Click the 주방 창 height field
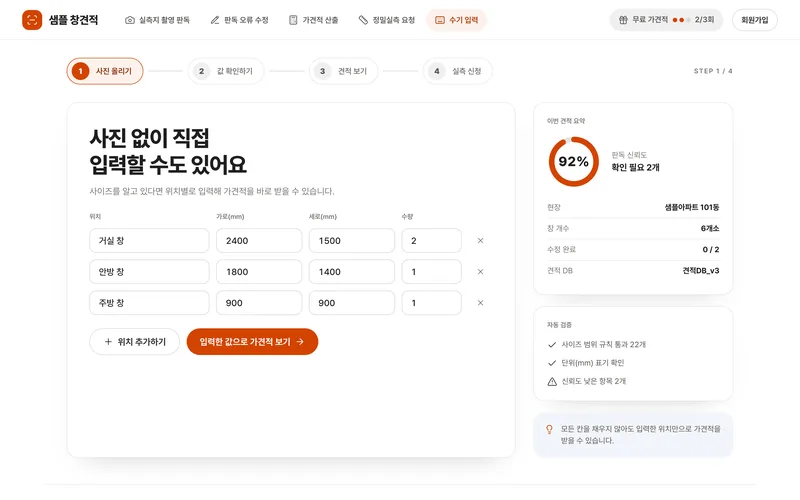Viewport: 800px width, 500px height. pos(352,303)
